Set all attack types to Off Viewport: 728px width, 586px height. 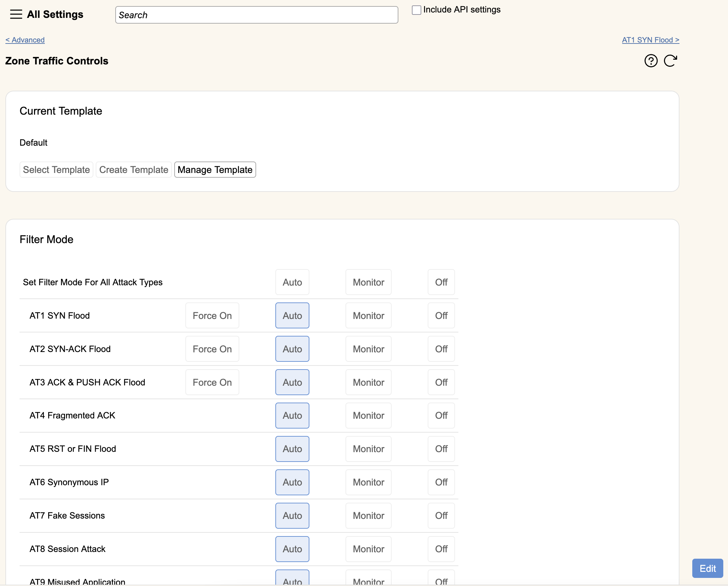441,282
